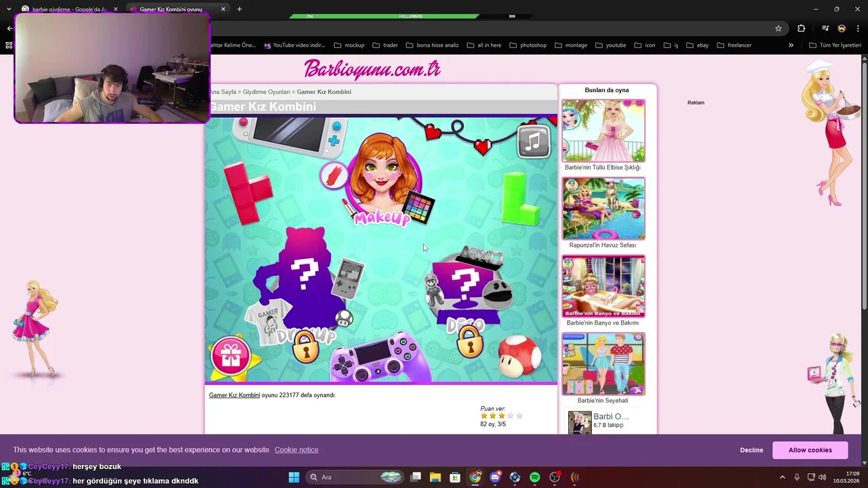The height and width of the screenshot is (488, 868).
Task: Switch to the barbie giydirme Google tab
Action: tap(68, 9)
